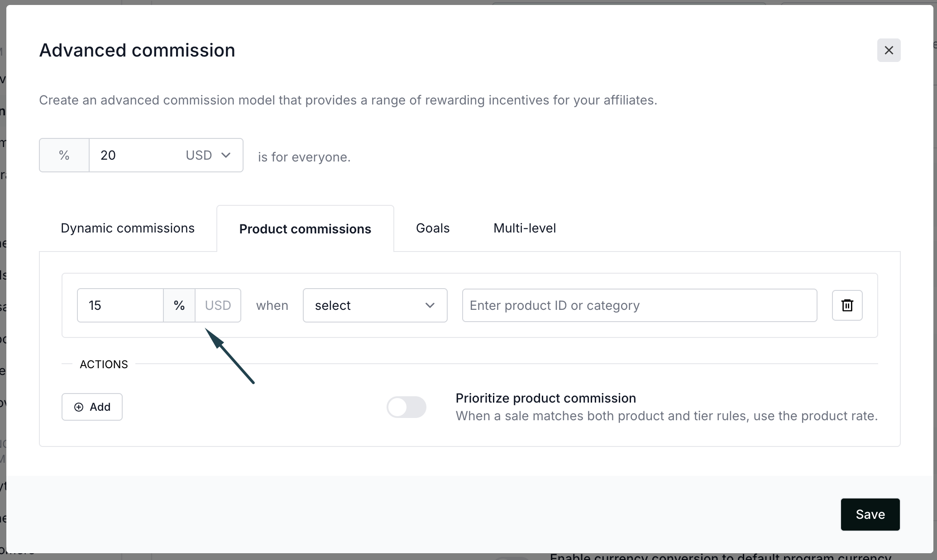The image size is (937, 560).
Task: Close the Advanced commission dialog
Action: (889, 50)
